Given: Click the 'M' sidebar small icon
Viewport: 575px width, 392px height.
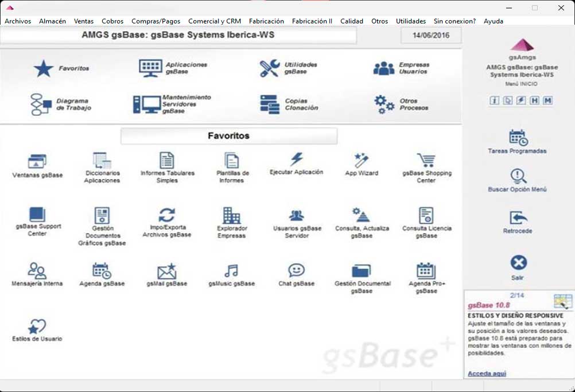Looking at the screenshot, I should 548,100.
